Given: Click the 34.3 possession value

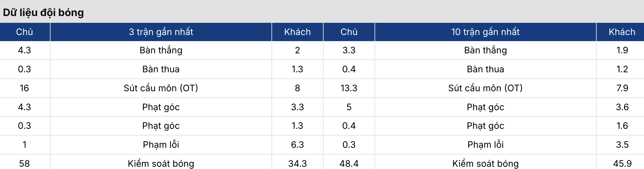Looking at the screenshot, I should pos(298,164).
